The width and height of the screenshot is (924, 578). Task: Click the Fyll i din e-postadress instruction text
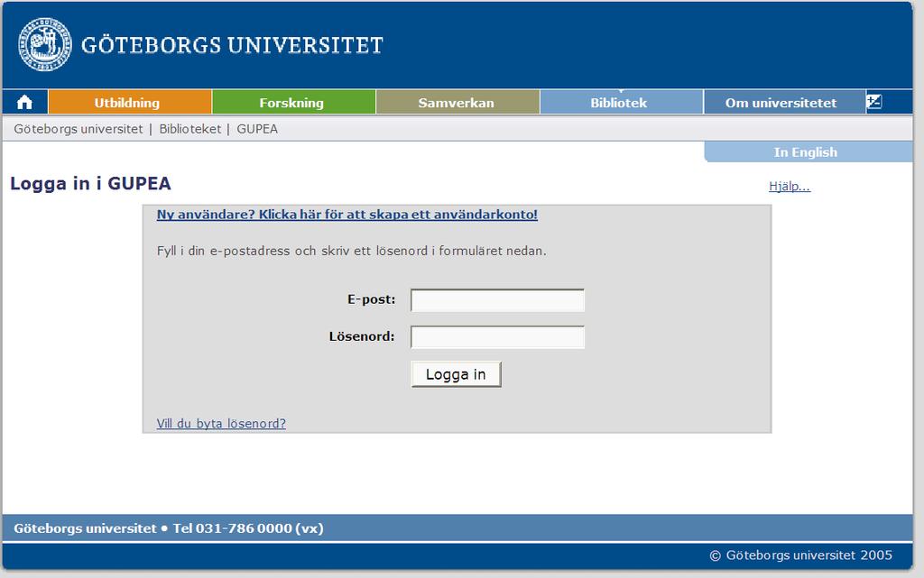352,251
